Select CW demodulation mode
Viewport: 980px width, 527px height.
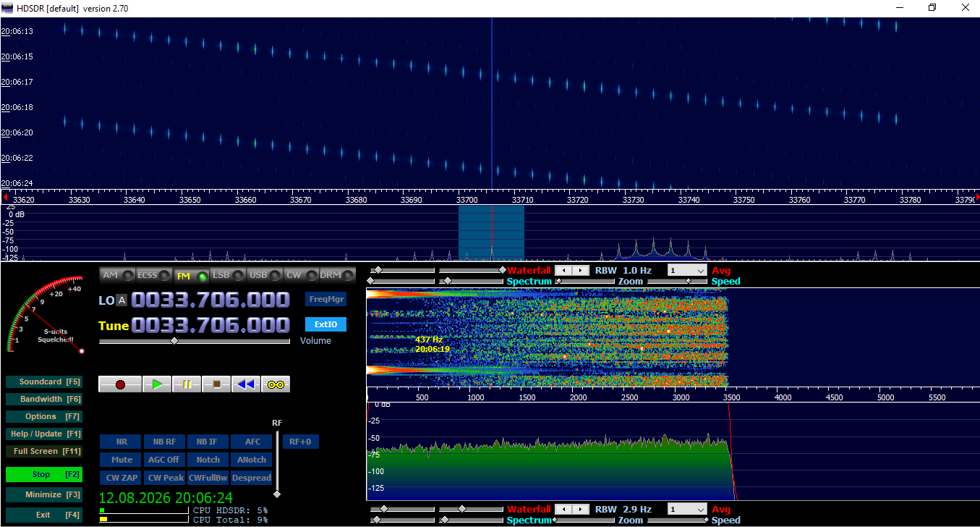click(x=302, y=275)
